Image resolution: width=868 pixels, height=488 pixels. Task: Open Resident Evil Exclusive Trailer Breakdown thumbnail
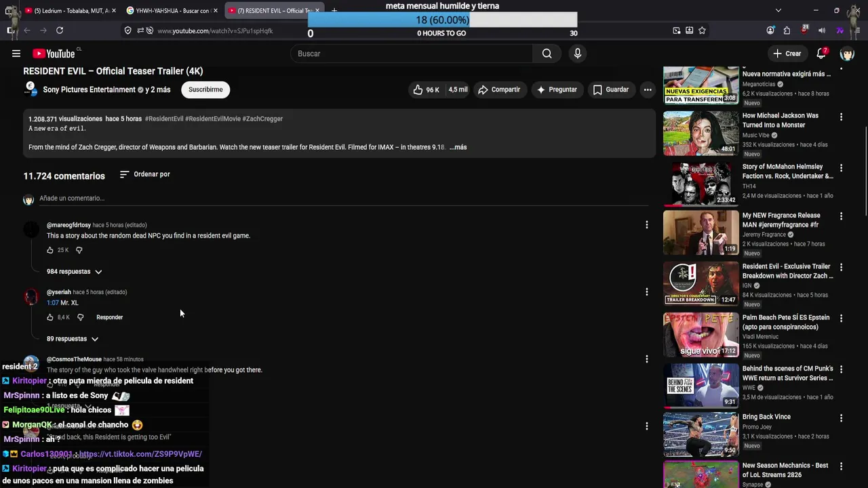point(701,283)
